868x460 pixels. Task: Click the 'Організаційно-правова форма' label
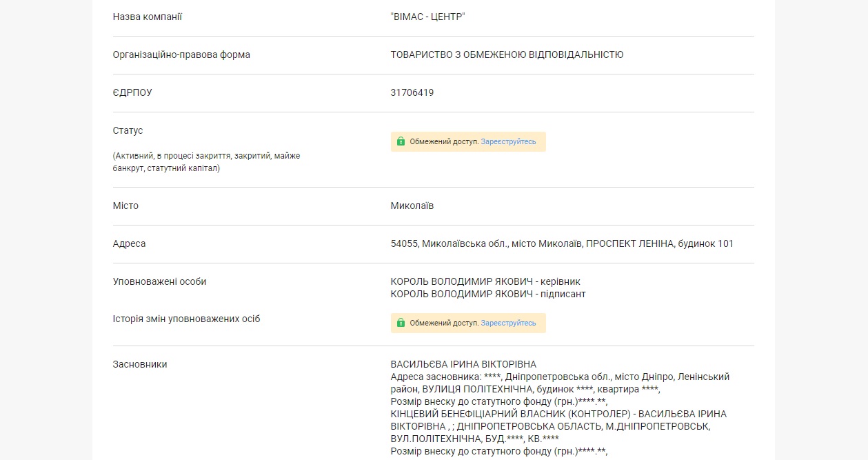(181, 54)
